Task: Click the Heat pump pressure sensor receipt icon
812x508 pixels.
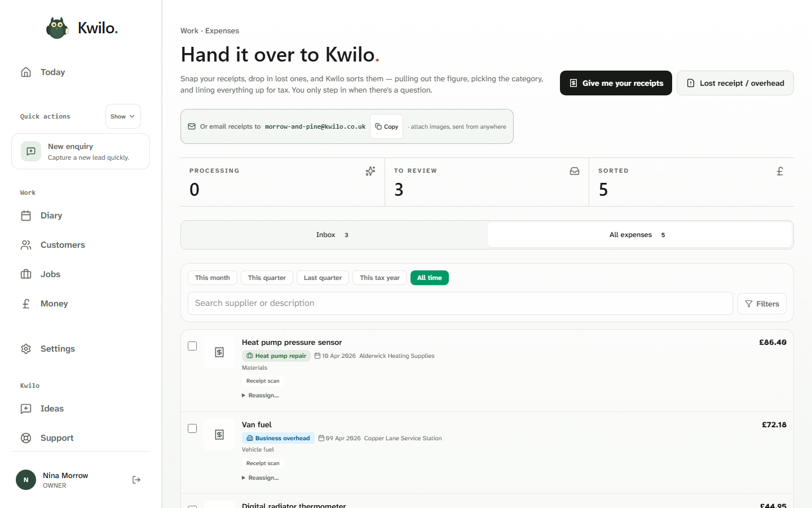Action: [x=219, y=352]
